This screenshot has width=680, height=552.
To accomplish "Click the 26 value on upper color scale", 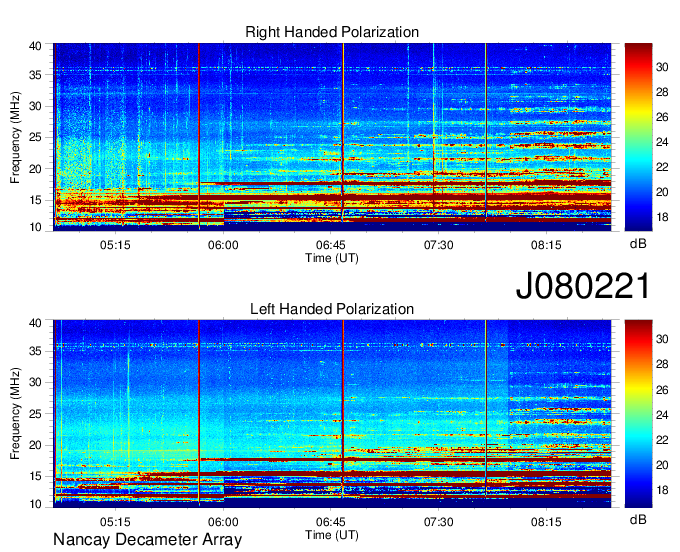I will pos(662,117).
